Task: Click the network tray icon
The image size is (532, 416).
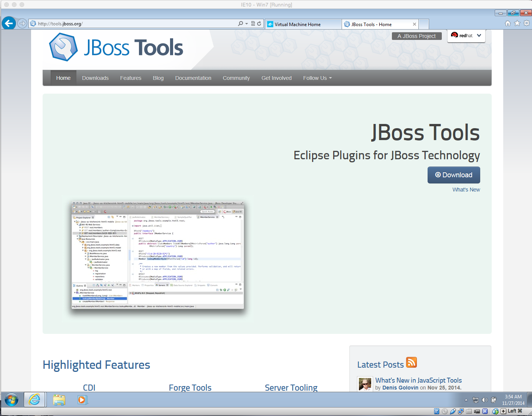Action: (476, 400)
